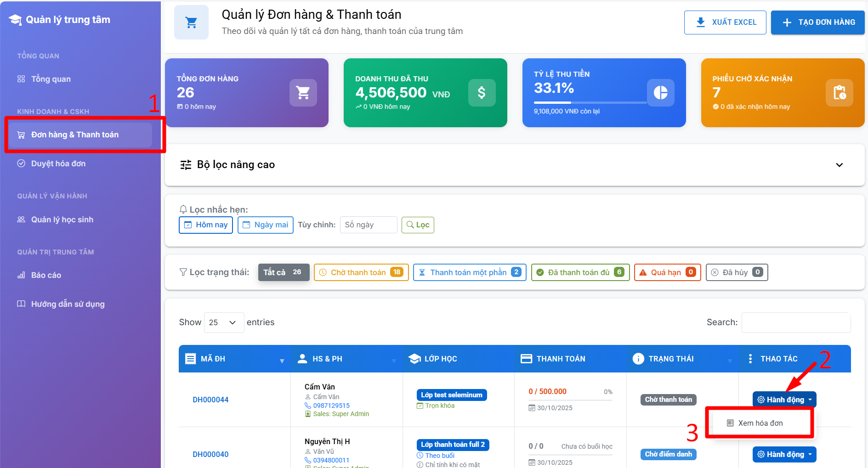Toggle the Thanh toán một phần filter
868x468 pixels.
coord(469,272)
